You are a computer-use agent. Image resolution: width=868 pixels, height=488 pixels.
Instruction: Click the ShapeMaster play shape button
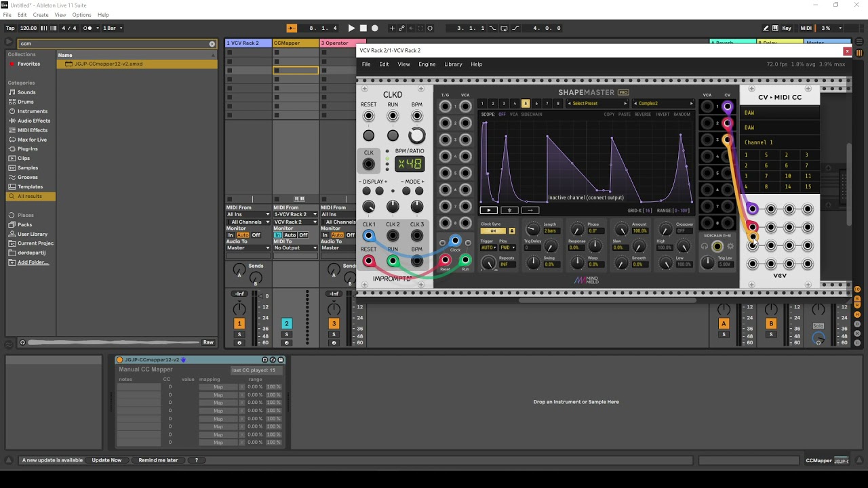pos(488,210)
